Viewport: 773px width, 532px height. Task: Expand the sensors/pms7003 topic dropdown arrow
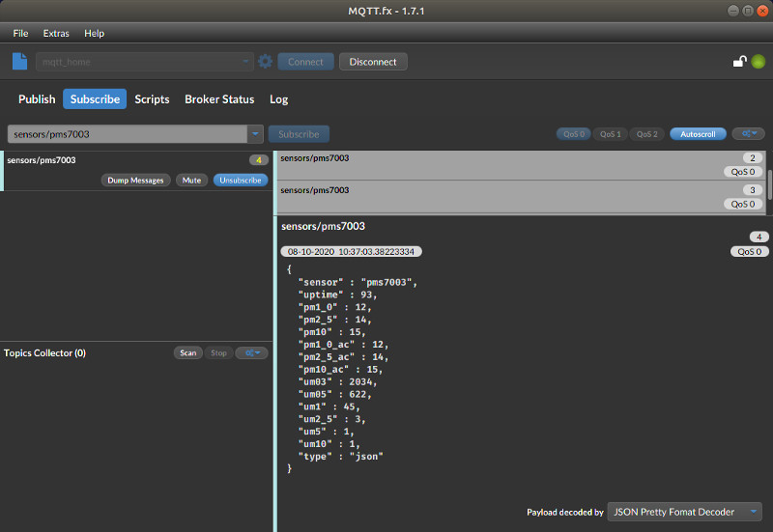(255, 134)
